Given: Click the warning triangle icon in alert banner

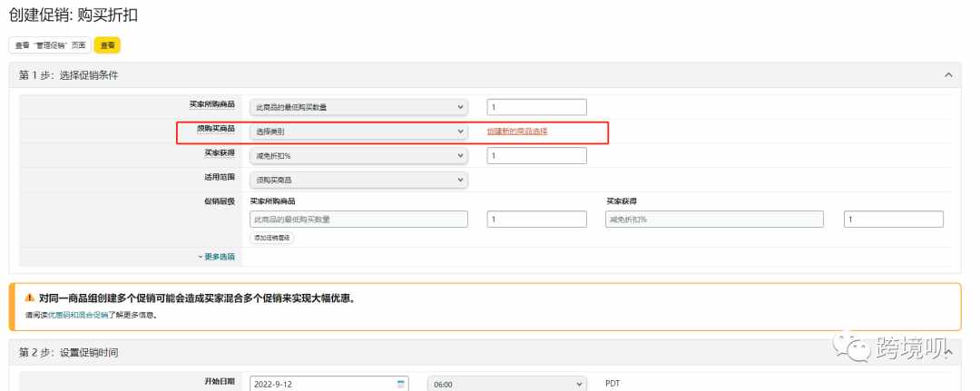Looking at the screenshot, I should (x=29, y=298).
